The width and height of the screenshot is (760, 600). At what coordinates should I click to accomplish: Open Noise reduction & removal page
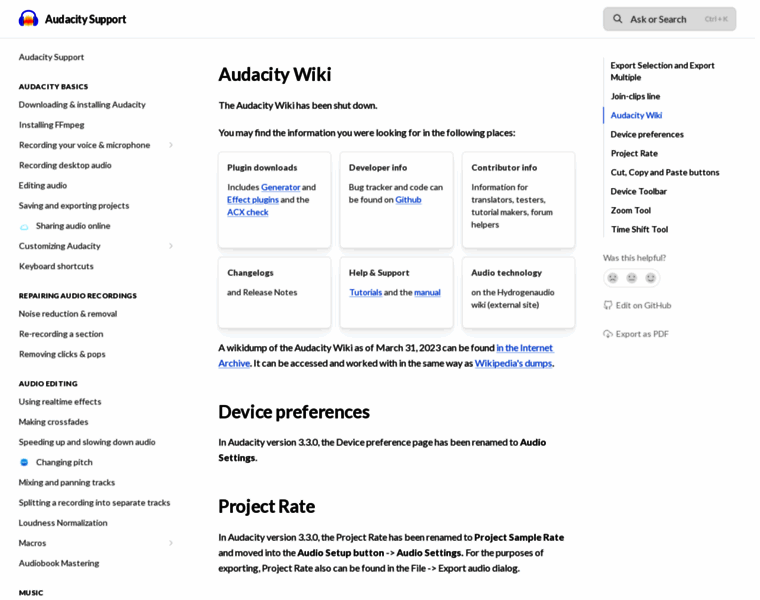(x=68, y=314)
